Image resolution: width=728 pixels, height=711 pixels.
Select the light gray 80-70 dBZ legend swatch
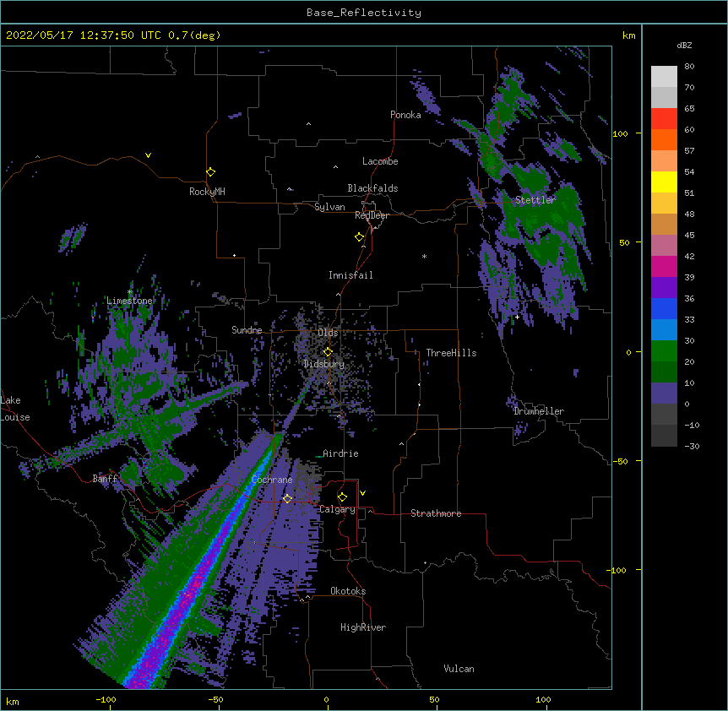(x=664, y=77)
